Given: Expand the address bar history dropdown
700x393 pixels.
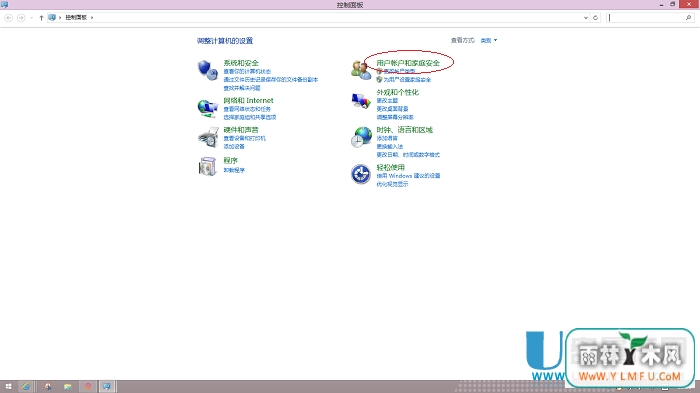Looking at the screenshot, I should coord(586,18).
